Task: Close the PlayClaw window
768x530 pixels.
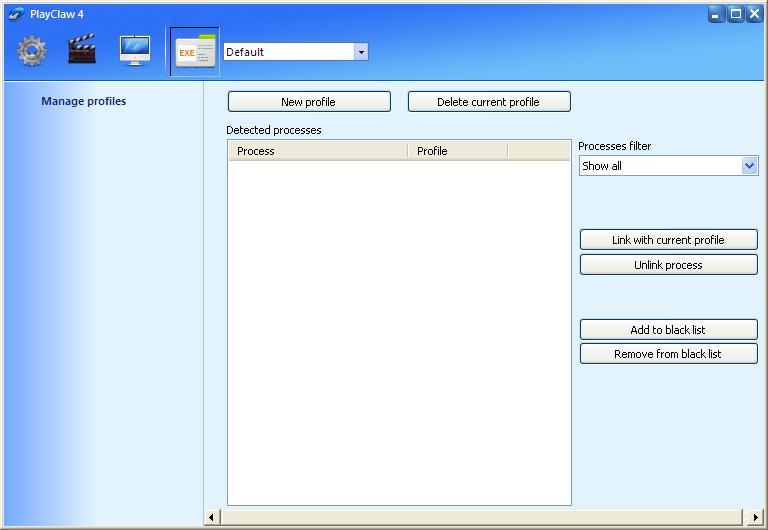Action: pos(754,15)
